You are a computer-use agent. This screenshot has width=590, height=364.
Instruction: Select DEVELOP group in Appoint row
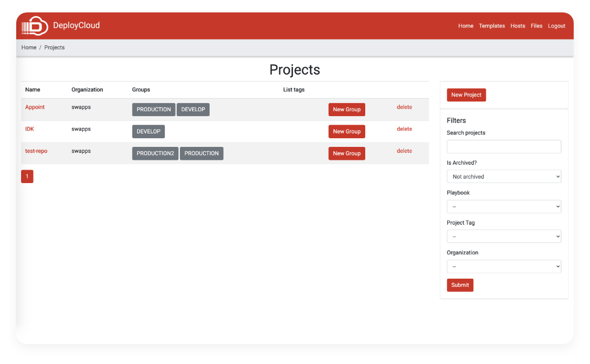click(x=193, y=110)
